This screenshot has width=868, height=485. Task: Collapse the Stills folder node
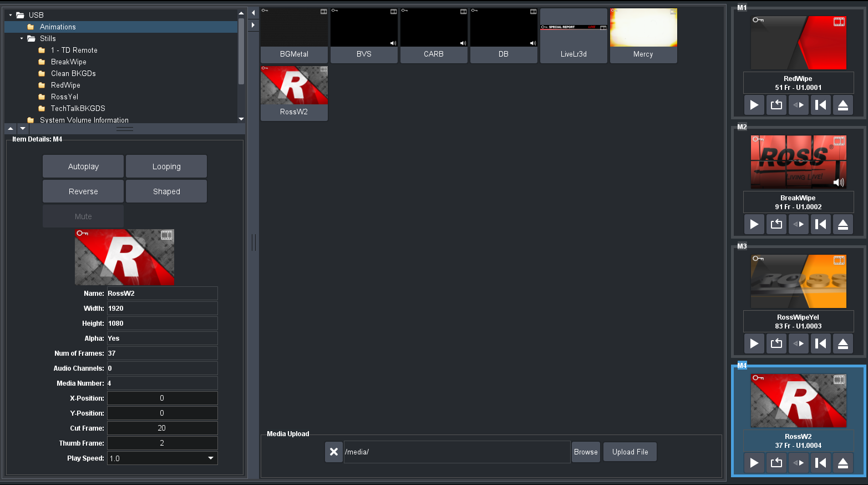22,38
